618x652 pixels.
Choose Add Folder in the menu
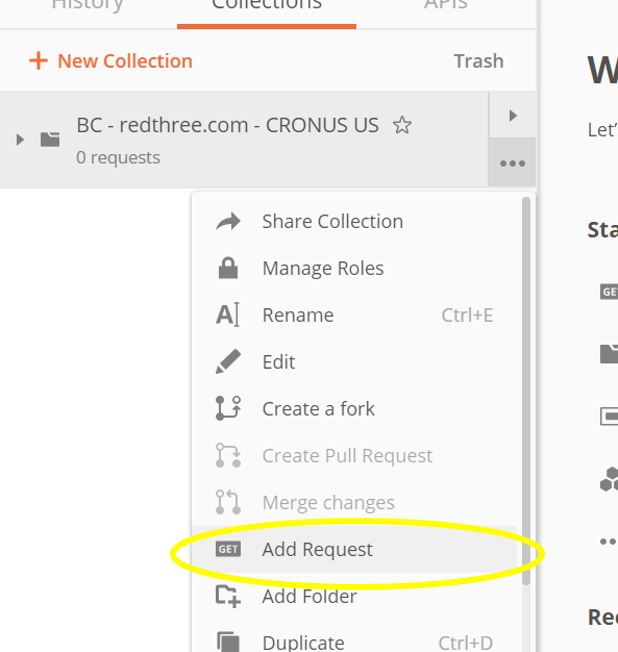354,596
